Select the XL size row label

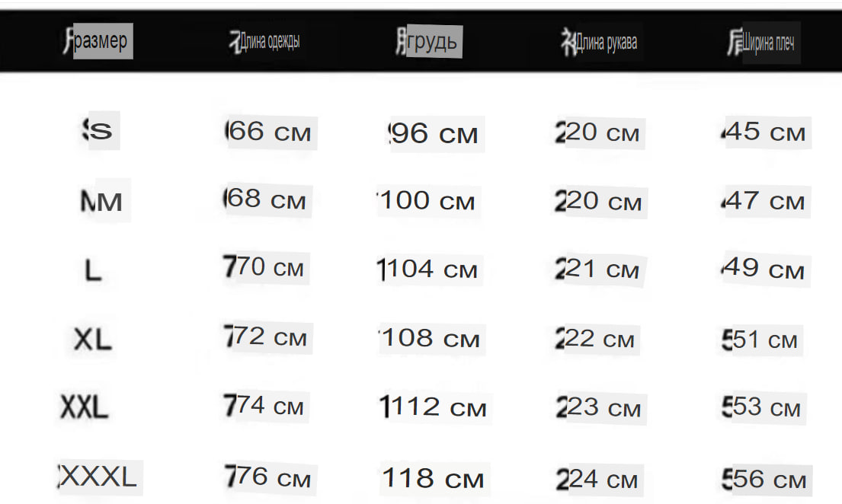pyautogui.click(x=92, y=340)
